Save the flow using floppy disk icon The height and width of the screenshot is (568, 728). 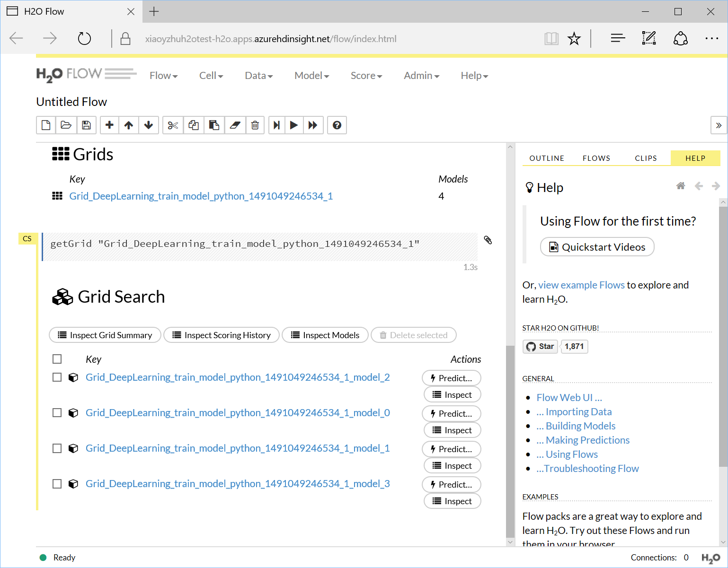(x=86, y=125)
